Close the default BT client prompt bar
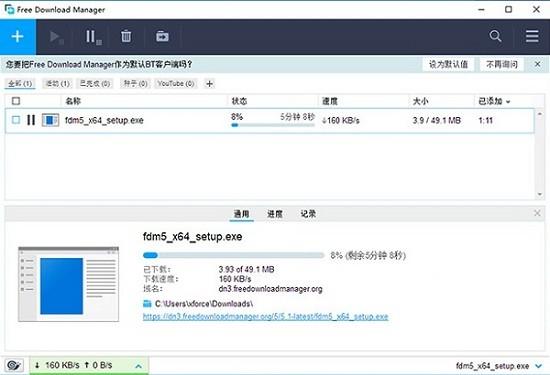 (537, 64)
